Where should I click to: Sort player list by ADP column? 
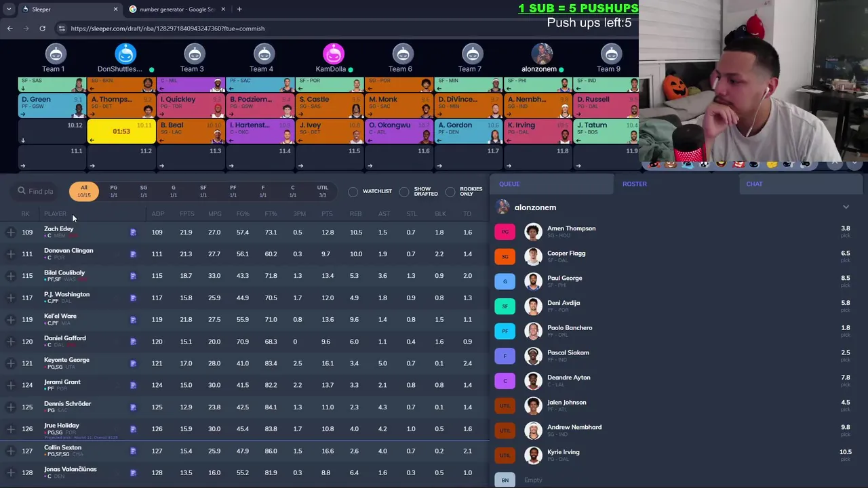157,214
